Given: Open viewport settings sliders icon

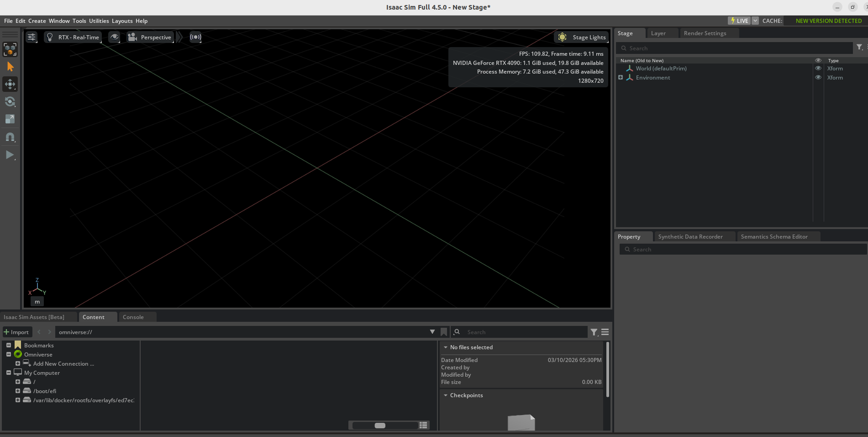Looking at the screenshot, I should pos(32,37).
